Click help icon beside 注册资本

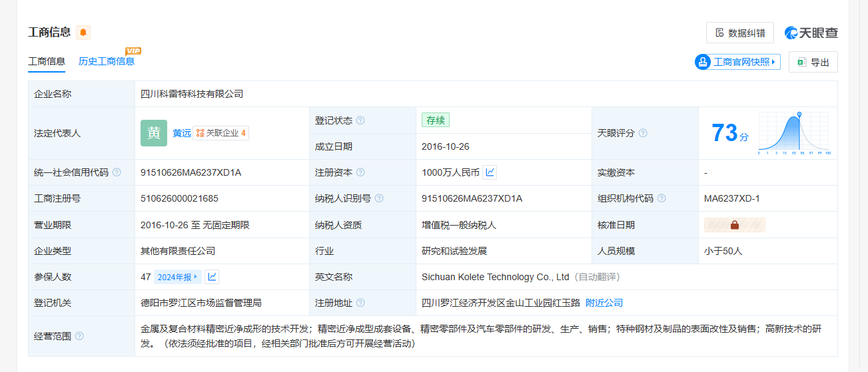pyautogui.click(x=360, y=172)
